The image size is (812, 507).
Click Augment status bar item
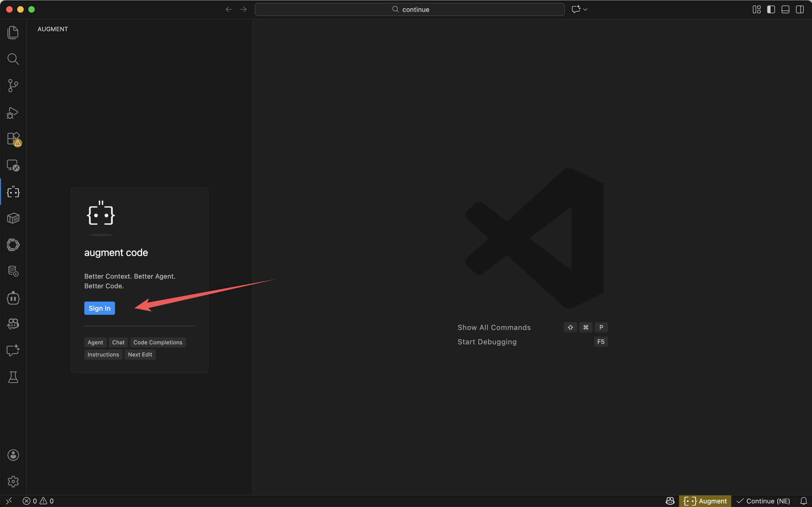705,501
